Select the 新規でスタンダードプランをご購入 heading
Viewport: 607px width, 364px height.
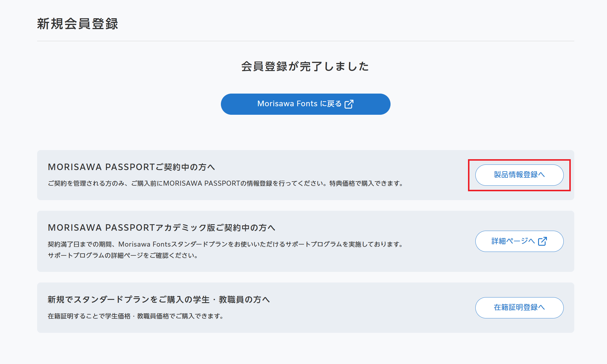pyautogui.click(x=159, y=300)
